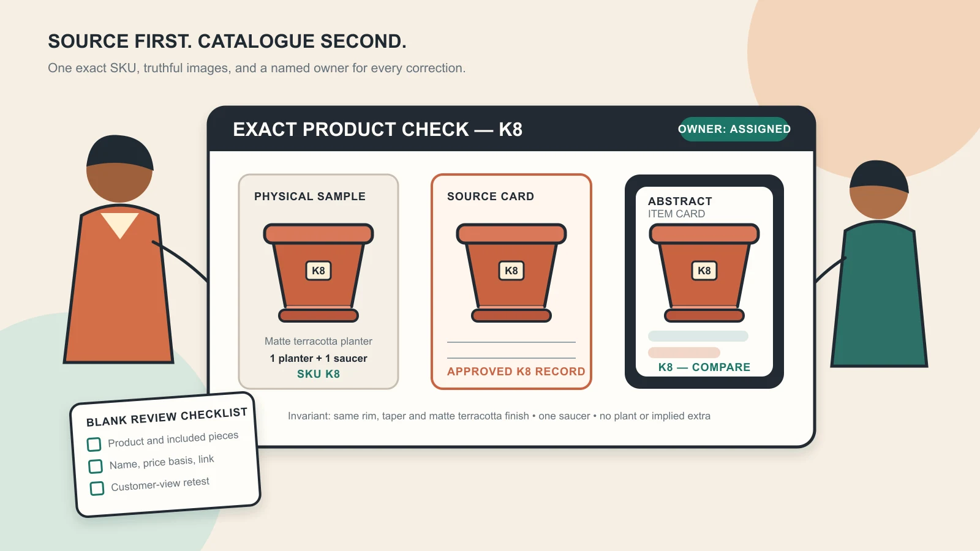Click the 'APPROVED K8 RECORD' label

point(516,372)
